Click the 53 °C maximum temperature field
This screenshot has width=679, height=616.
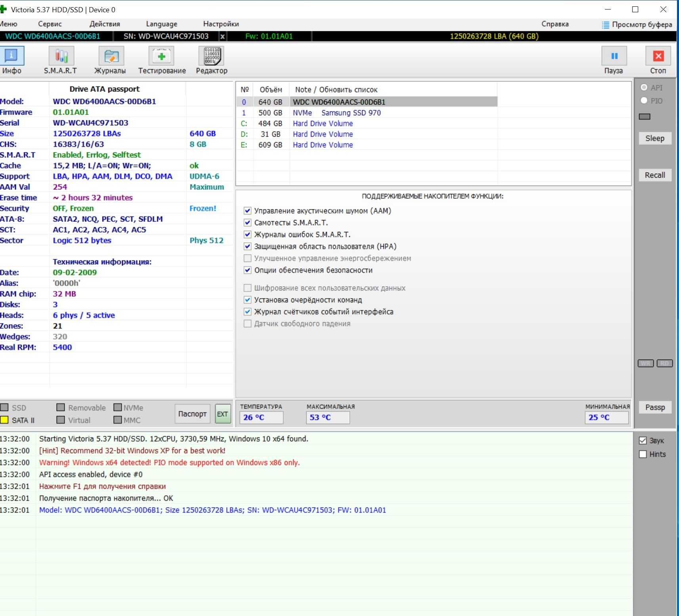(x=328, y=417)
